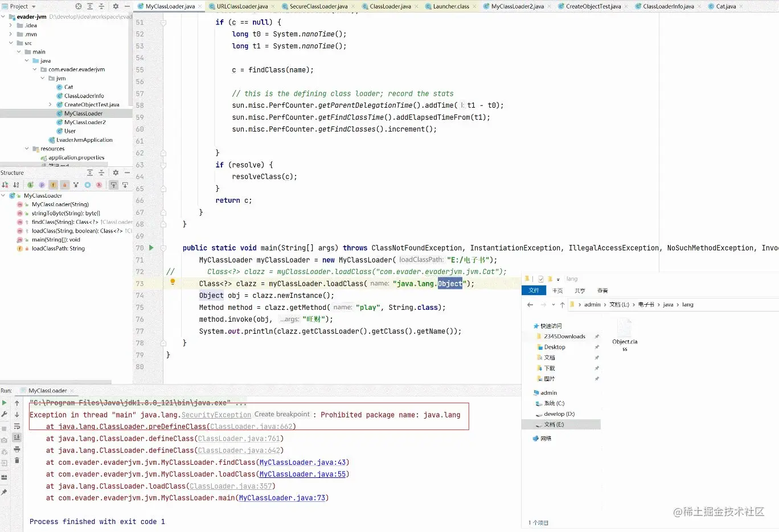This screenshot has width=779, height=532.
Task: Expand CreateObjectTest.java node
Action: [50, 105]
